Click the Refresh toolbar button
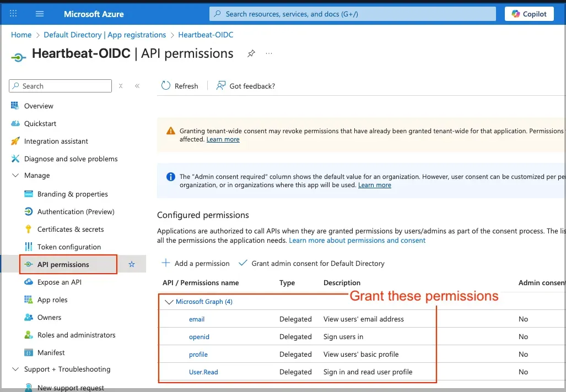 180,86
